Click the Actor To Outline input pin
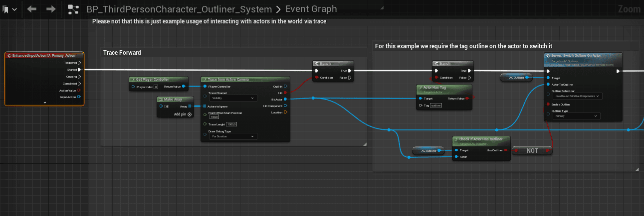Viewport: 644px width, 216px height. pos(549,85)
